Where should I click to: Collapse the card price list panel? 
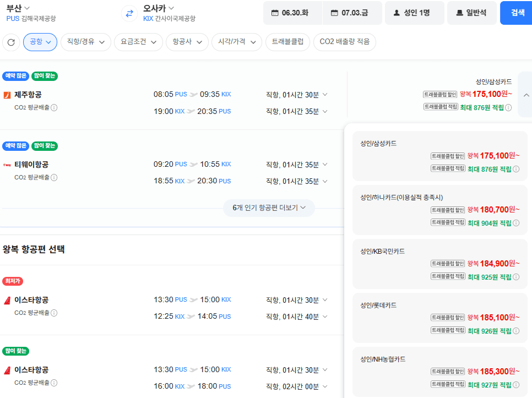tap(526, 95)
